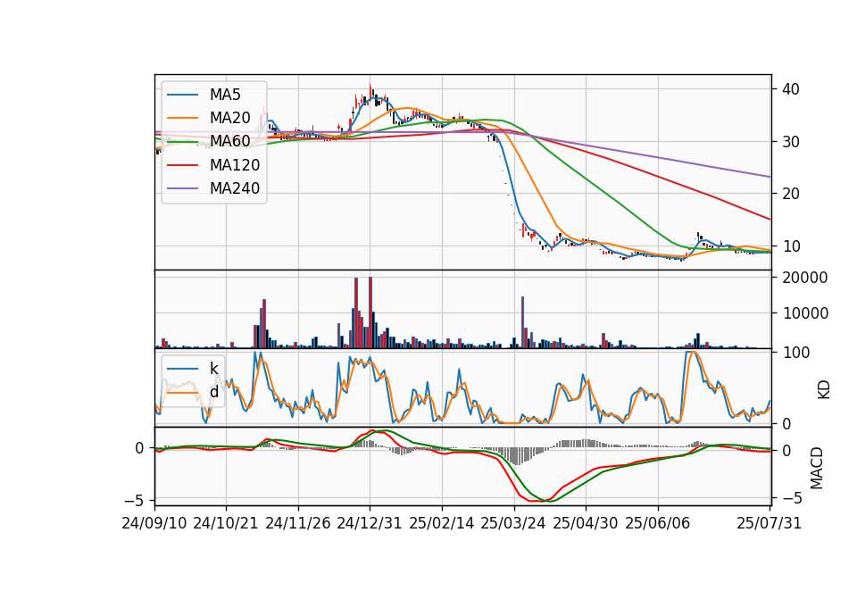Click the price axis tick 30
Viewport: 857px width, 616px height.
[x=791, y=142]
